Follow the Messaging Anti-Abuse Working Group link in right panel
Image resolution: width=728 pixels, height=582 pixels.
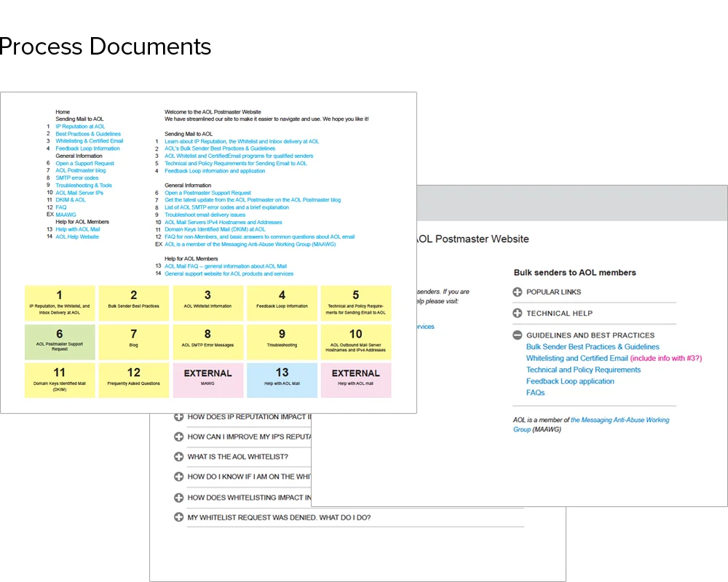[x=620, y=420]
